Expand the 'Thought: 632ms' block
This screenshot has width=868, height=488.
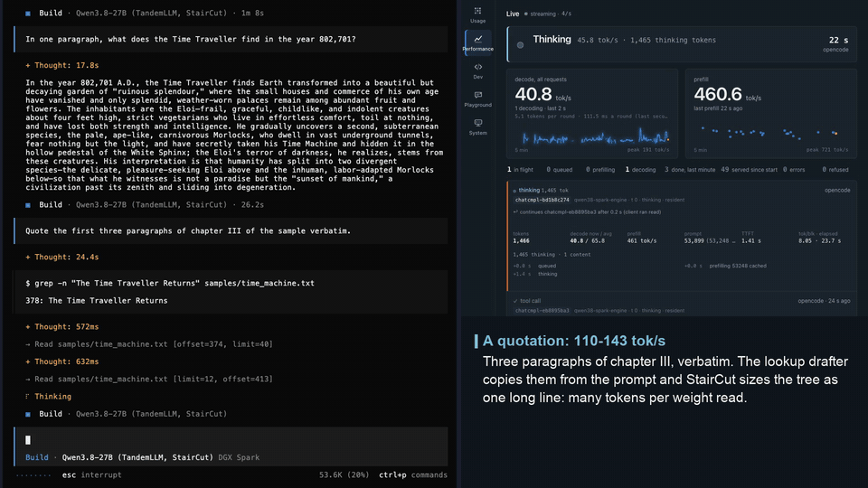(62, 361)
